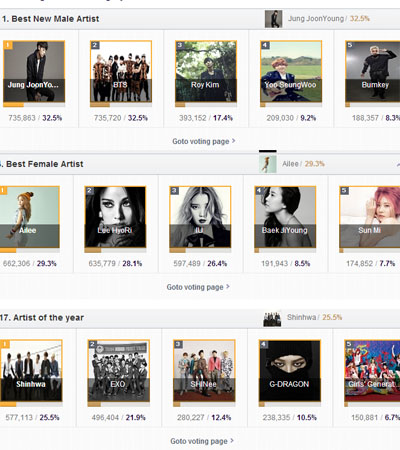The width and height of the screenshot is (400, 450).
Task: Select the Sun Mi nominee image
Action: coord(370,217)
